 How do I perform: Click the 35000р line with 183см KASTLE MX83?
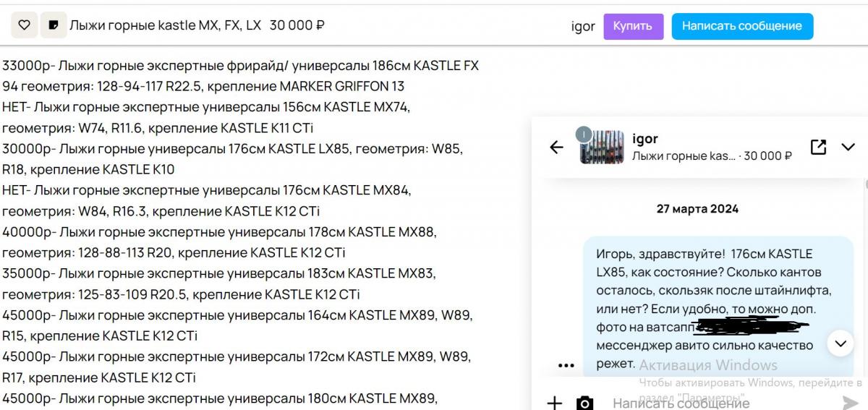click(218, 274)
